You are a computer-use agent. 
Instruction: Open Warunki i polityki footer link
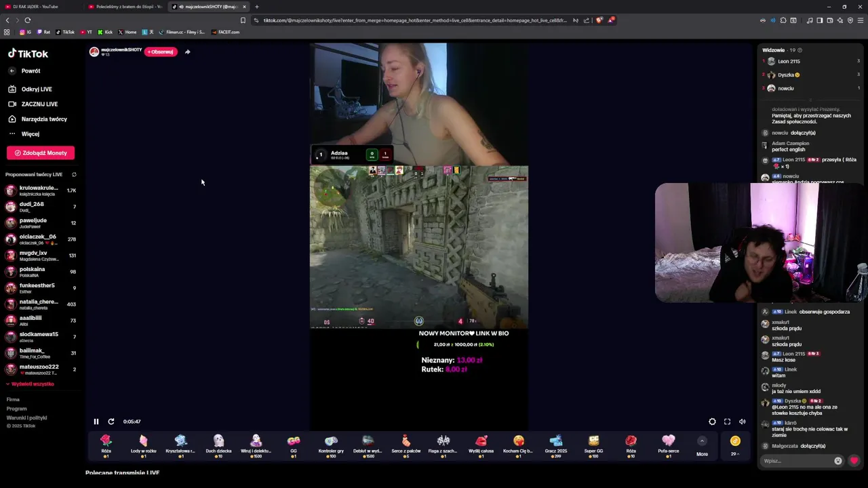click(26, 418)
